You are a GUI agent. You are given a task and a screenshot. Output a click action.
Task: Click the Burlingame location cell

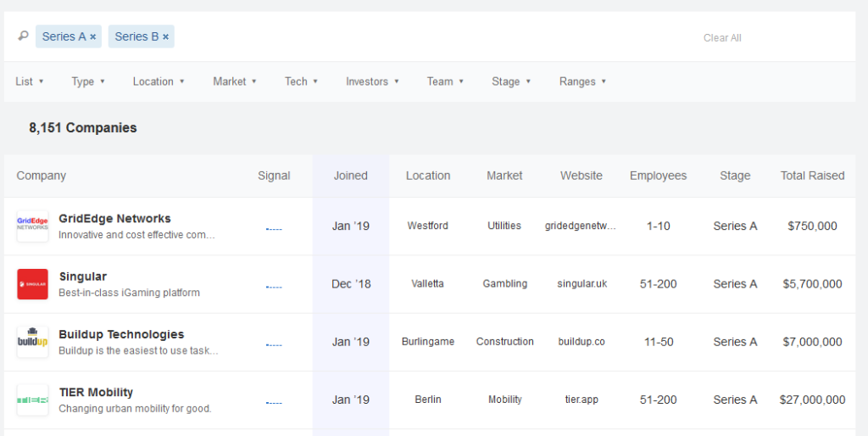[x=428, y=342]
